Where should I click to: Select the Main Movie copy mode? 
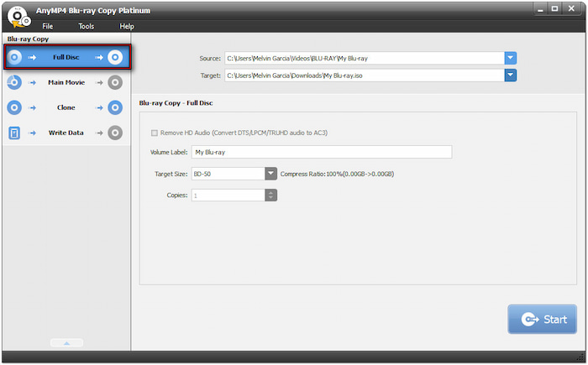[x=66, y=82]
